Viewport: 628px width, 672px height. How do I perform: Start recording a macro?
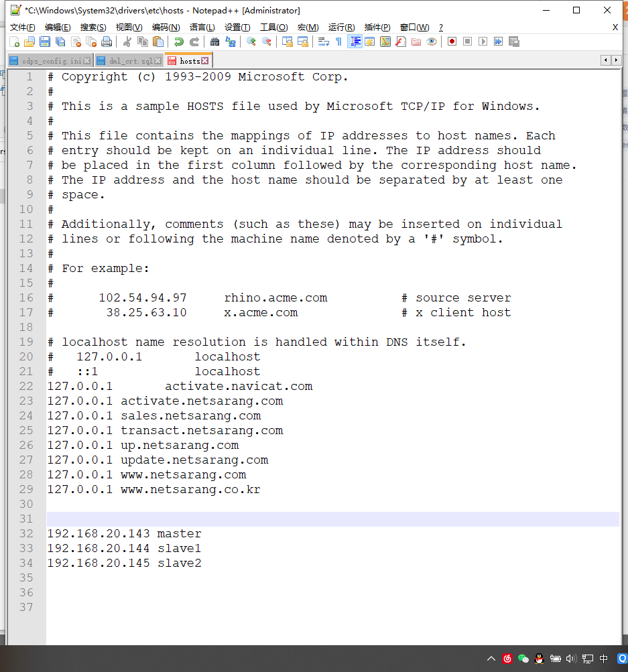pyautogui.click(x=451, y=42)
